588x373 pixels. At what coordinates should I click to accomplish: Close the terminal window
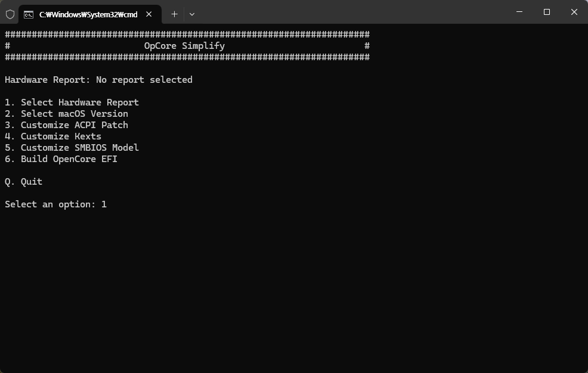[x=574, y=12]
